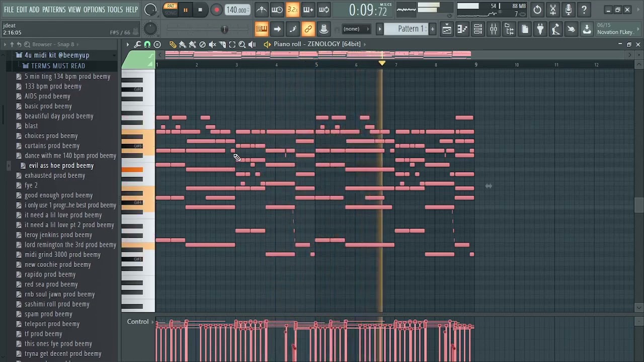The image size is (644, 362).
Task: Toggle the 3-2-1 countdown before recording
Action: (293, 10)
